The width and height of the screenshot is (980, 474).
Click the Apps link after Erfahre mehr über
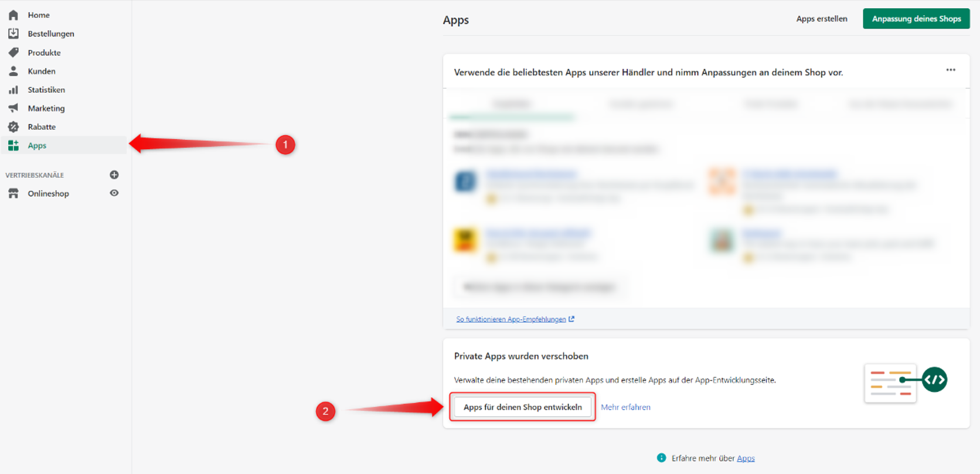click(x=746, y=458)
